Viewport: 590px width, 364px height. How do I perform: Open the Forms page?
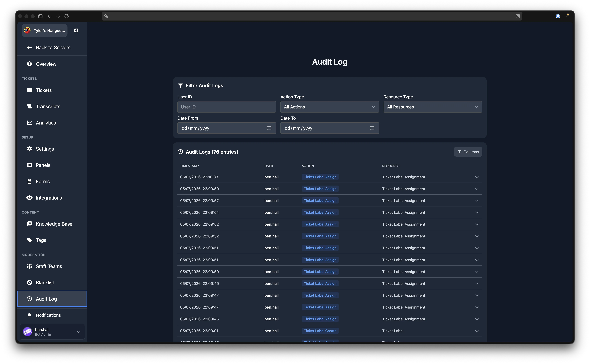pyautogui.click(x=52, y=181)
